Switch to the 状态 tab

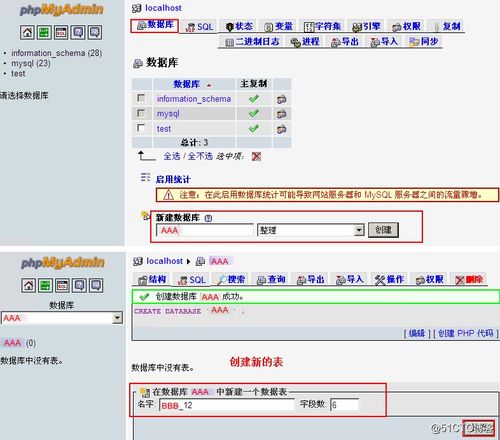coord(239,26)
